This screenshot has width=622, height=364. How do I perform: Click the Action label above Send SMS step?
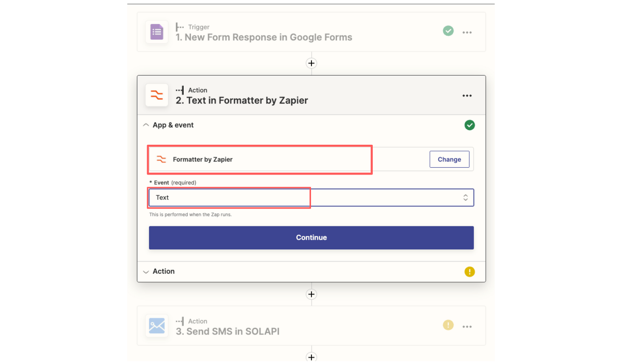[198, 321]
